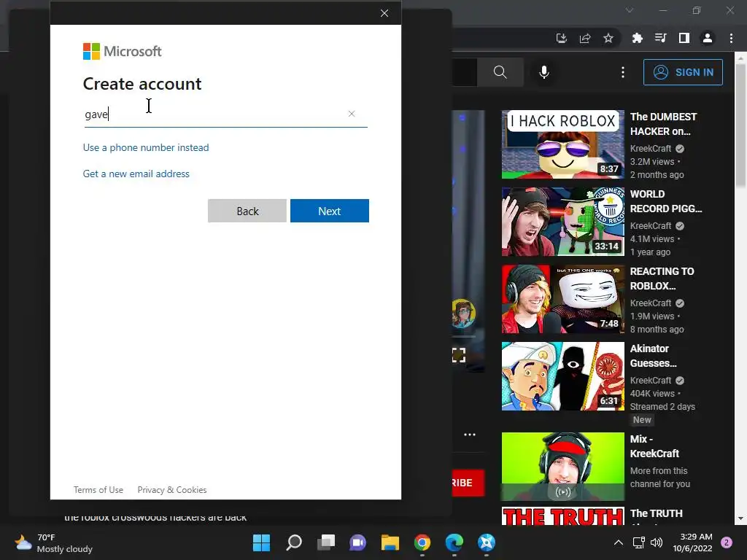Open Akinator Guesses video thumbnail
The image size is (747, 560).
[x=562, y=376]
